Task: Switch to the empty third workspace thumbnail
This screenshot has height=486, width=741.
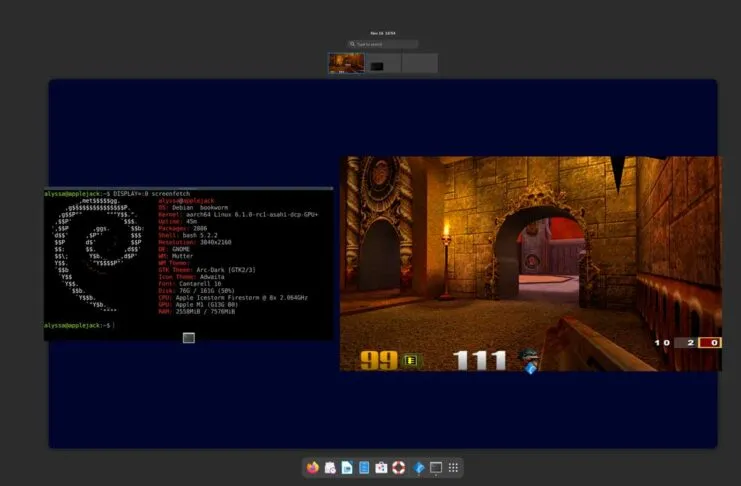Action: click(x=419, y=63)
